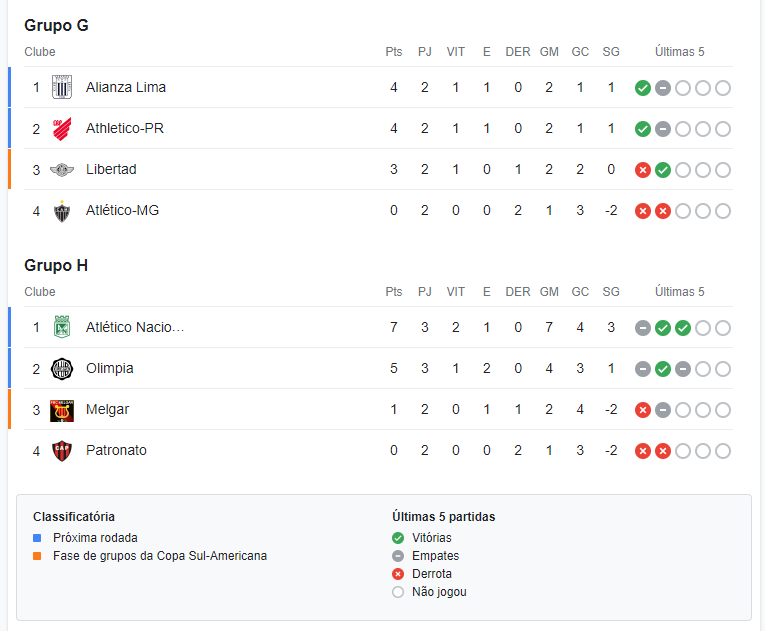This screenshot has height=631, width=765.
Task: Click the Atlético Nacional green crest
Action: coord(62,327)
